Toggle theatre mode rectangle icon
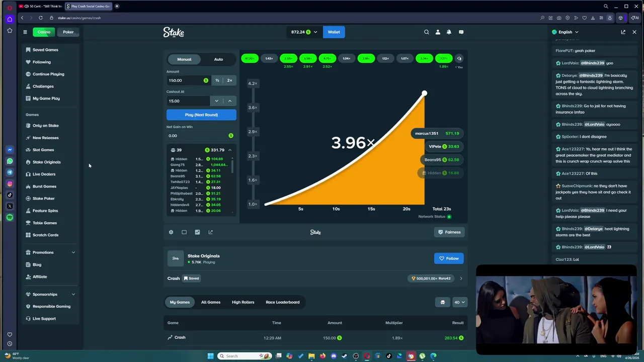This screenshot has height=362, width=644. coord(184,232)
